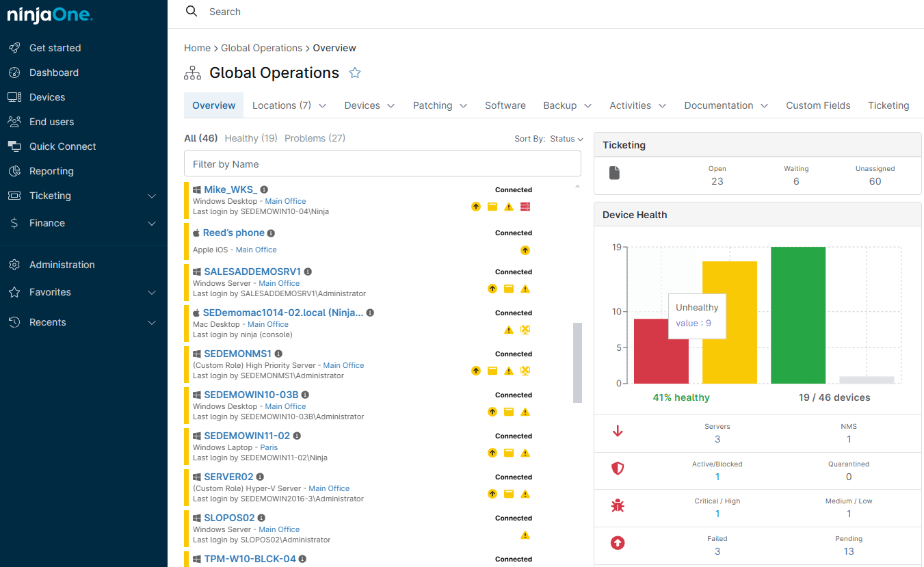Expand the Finance sidebar chevron
Image resolution: width=924 pixels, height=567 pixels.
(x=152, y=224)
